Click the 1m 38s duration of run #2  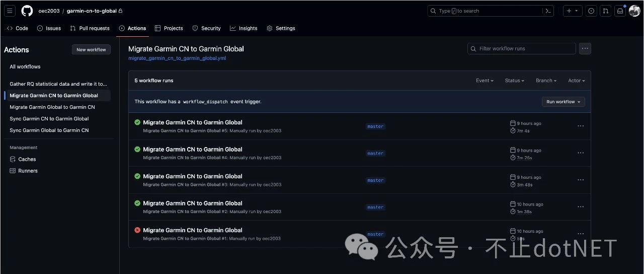point(524,212)
